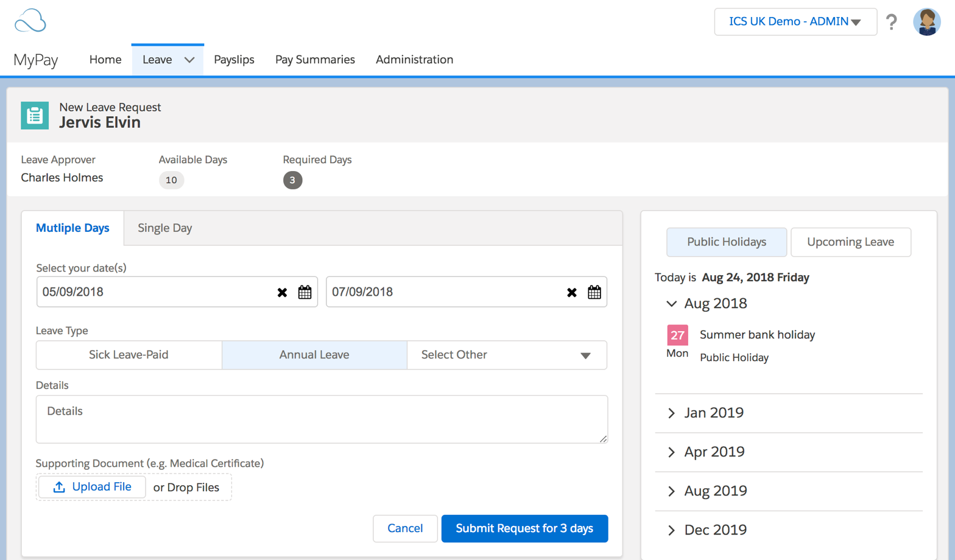Open the help question mark icon
This screenshot has height=560, width=955.
[892, 22]
